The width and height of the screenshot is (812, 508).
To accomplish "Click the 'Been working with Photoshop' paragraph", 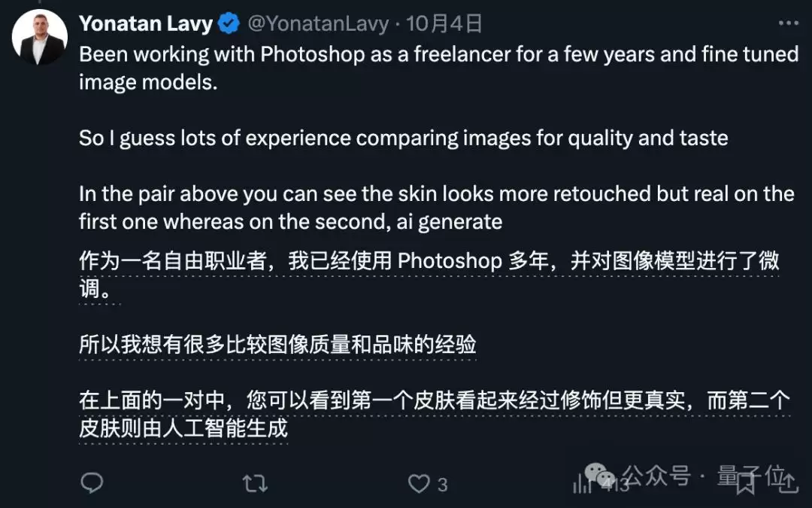I will click(438, 68).
